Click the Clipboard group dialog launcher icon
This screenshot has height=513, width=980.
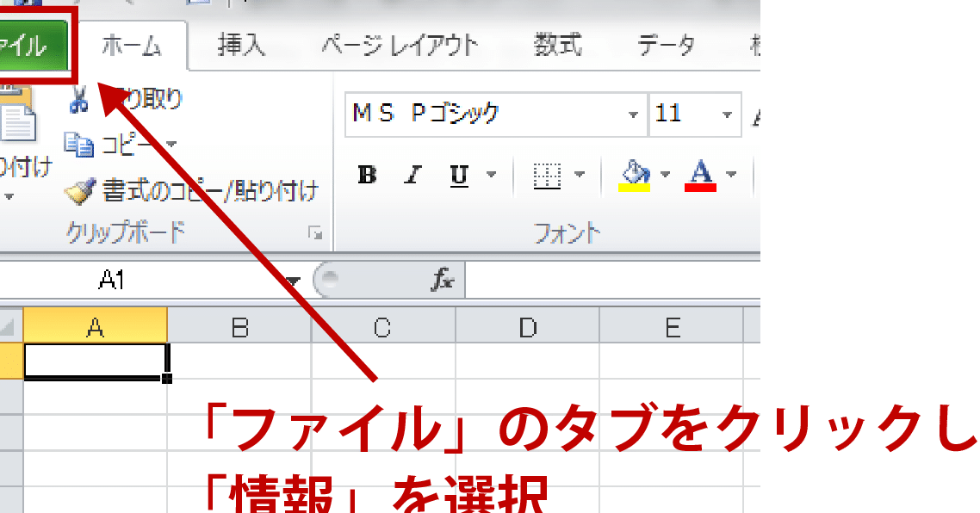coord(316,232)
